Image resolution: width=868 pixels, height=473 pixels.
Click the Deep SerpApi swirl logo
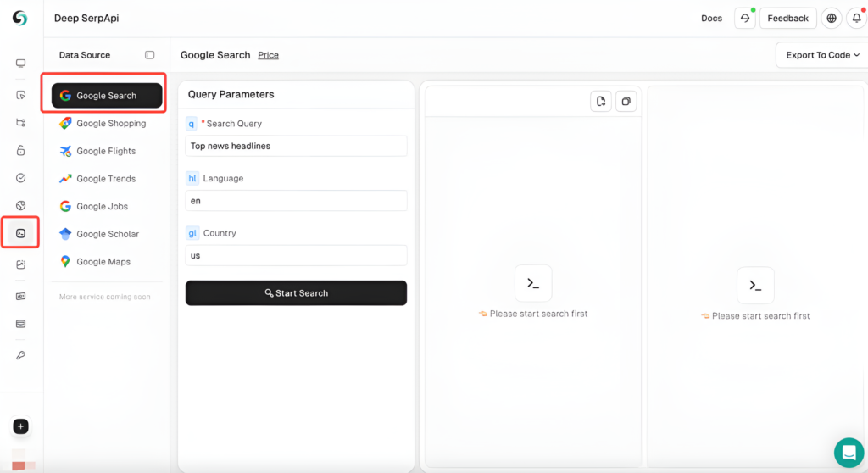point(20,19)
